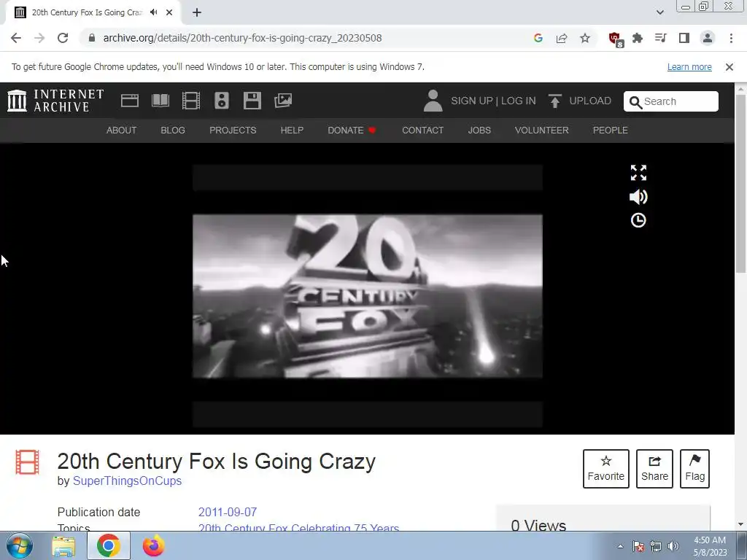Open the HELP menu item
This screenshot has width=747, height=560.
pyautogui.click(x=292, y=130)
